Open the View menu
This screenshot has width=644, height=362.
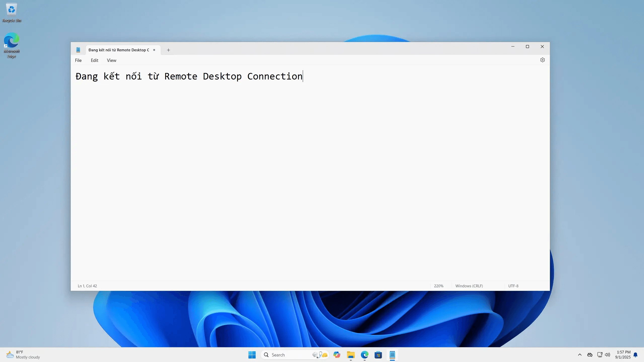111,60
